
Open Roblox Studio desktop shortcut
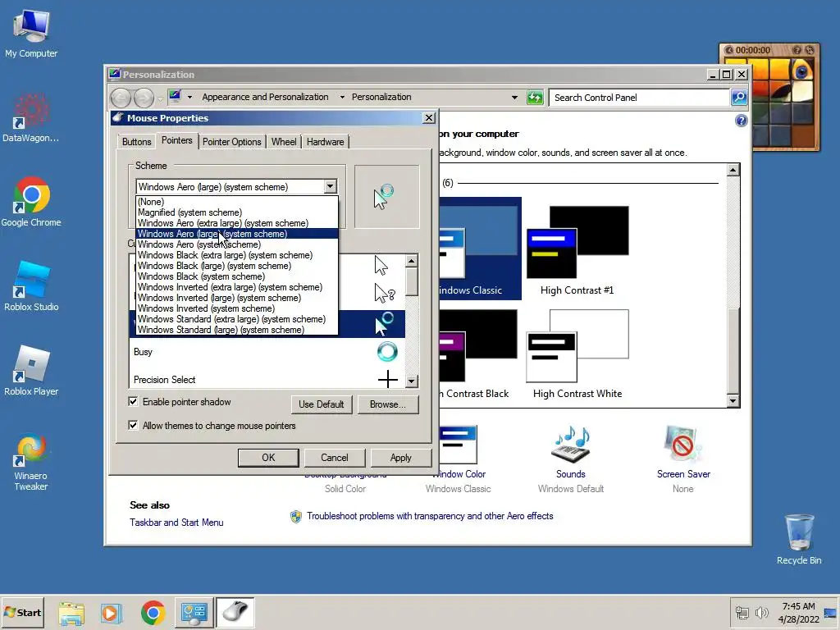point(31,286)
